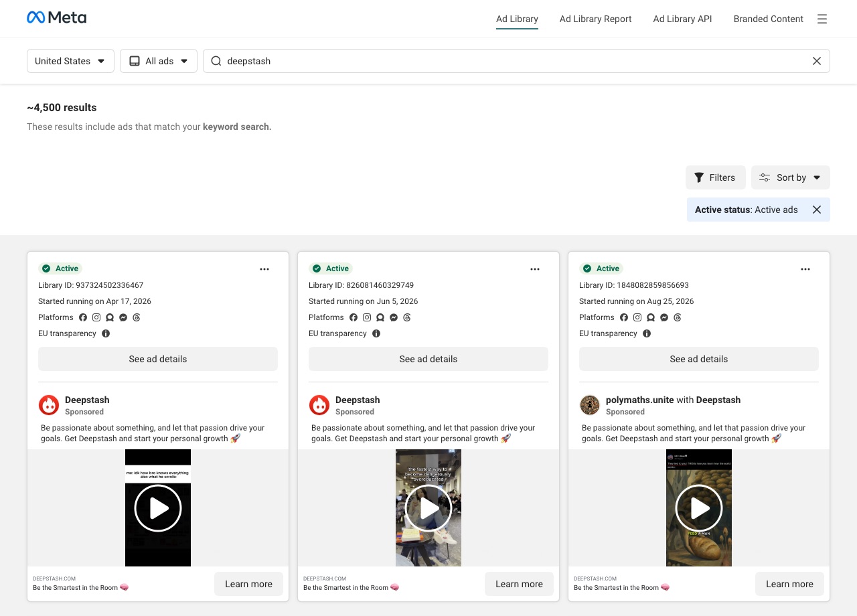Image resolution: width=857 pixels, height=616 pixels.
Task: Click Learn more on Apr 17 ad
Action: (x=248, y=584)
